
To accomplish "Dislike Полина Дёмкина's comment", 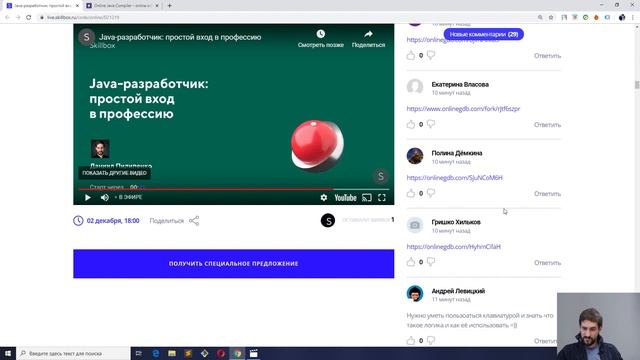I will click(431, 193).
